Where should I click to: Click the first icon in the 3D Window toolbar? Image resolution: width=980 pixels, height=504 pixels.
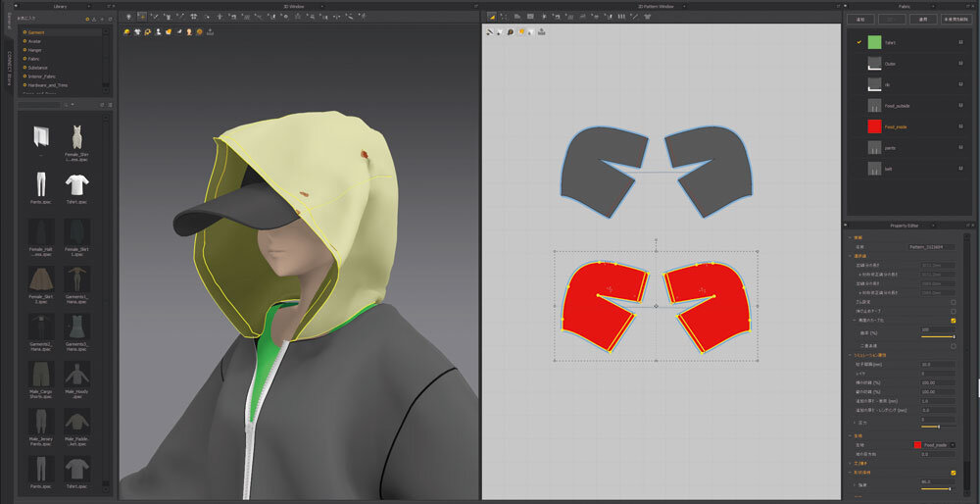click(128, 17)
